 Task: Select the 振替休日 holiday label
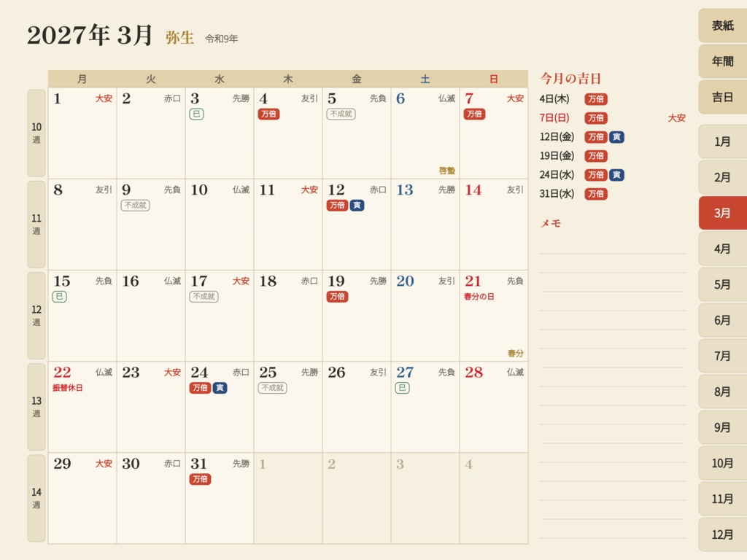click(68, 388)
